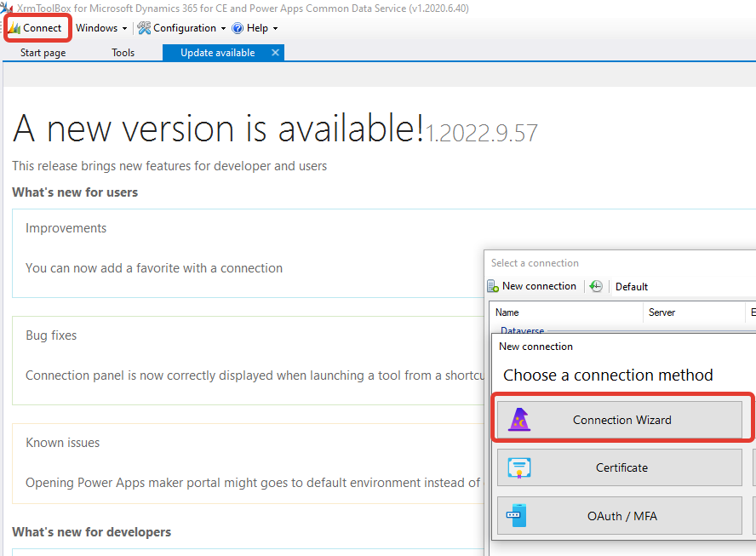Click the certificate badge icon
The image size is (756, 556).
519,467
